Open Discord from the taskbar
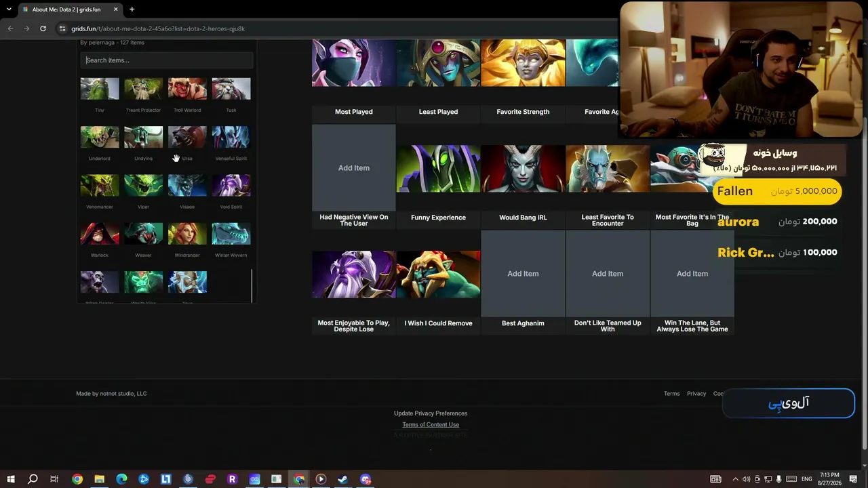Viewport: 868px width, 488px height. pyautogui.click(x=366, y=479)
